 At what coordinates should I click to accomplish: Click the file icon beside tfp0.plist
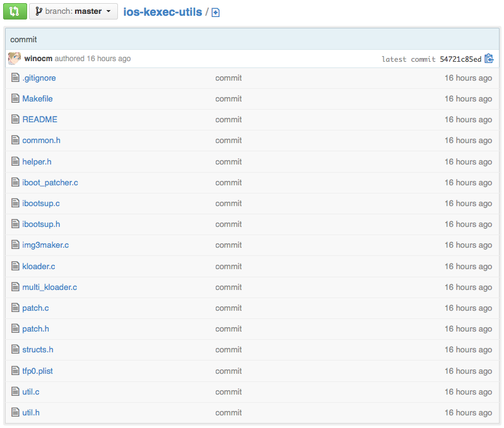pos(16,371)
